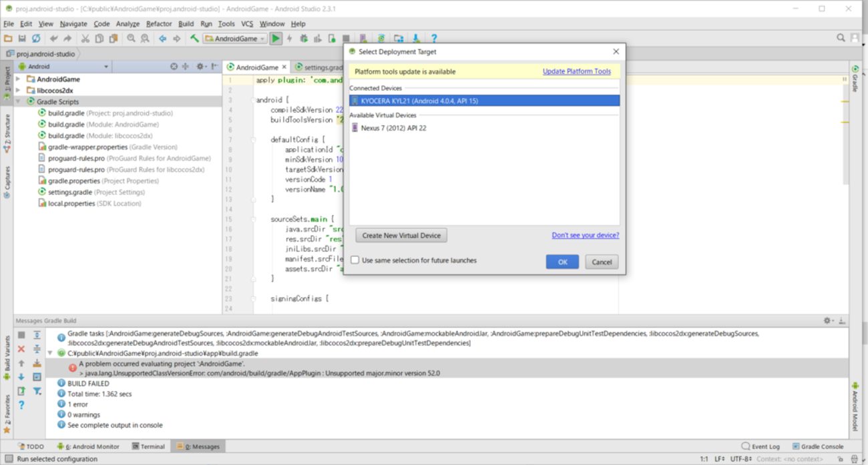Screen dimensions: 868x465
Task: Switch to the settings.gradle editor tab
Action: [x=319, y=67]
